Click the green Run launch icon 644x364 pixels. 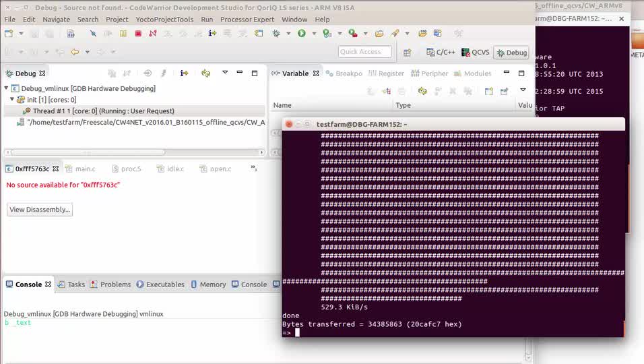pos(302,33)
